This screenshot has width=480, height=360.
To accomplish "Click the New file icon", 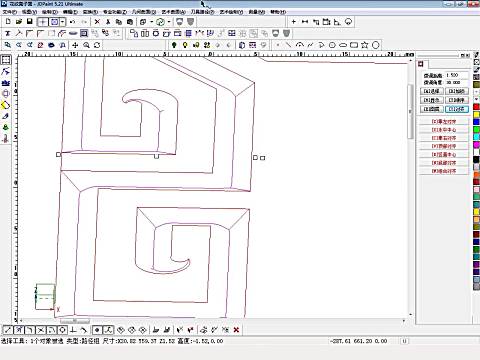I will pos(8,22).
